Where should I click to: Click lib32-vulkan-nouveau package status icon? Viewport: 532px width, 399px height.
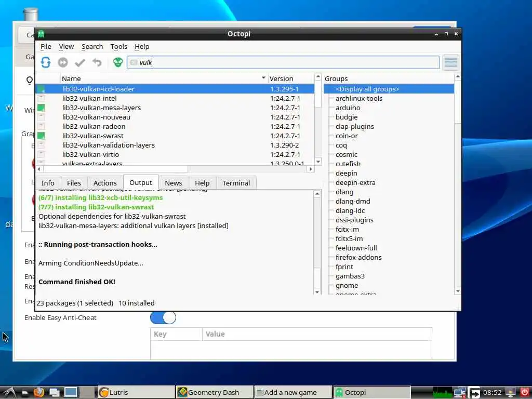pyautogui.click(x=41, y=117)
